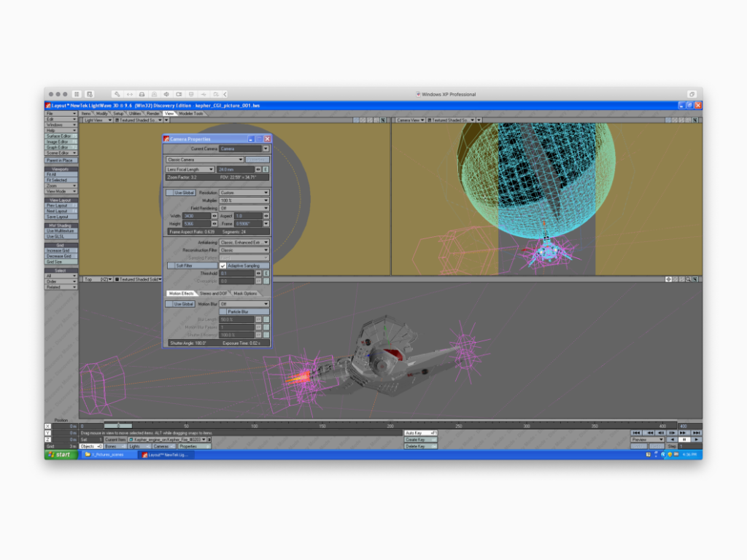This screenshot has height=560, width=747.
Task: Click the arrows spinner next to Height field
Action: (x=214, y=224)
